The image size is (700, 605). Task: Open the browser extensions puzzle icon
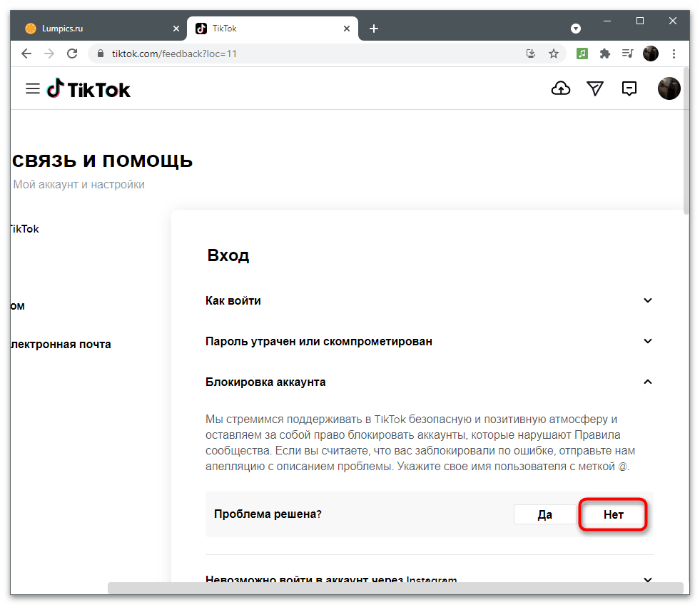point(605,54)
